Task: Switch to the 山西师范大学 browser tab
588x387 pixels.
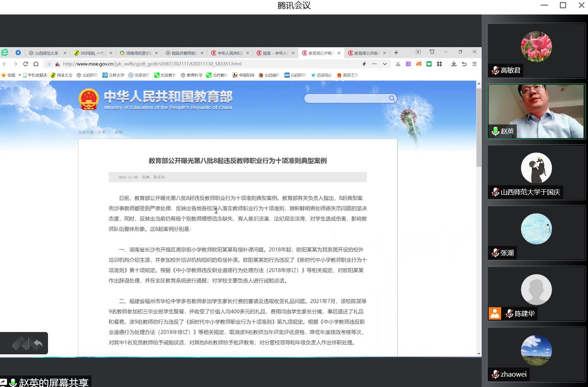Action: tap(46, 53)
